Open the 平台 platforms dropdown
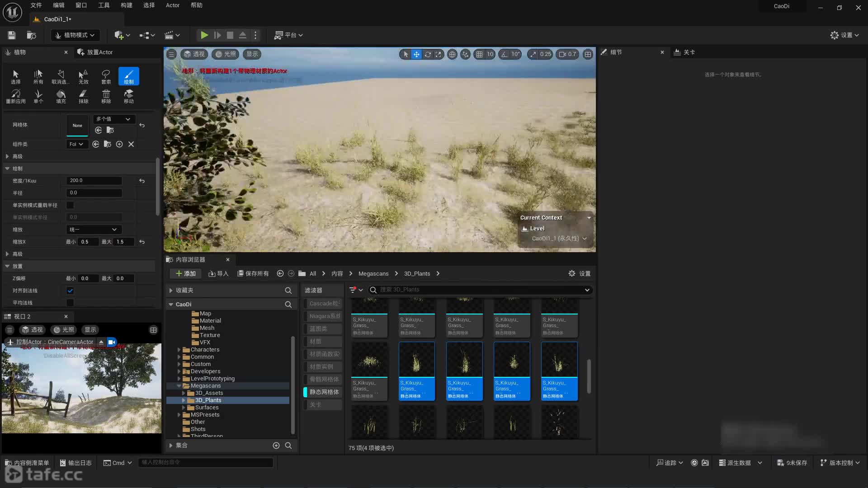Viewport: 868px width, 488px height. (x=288, y=35)
